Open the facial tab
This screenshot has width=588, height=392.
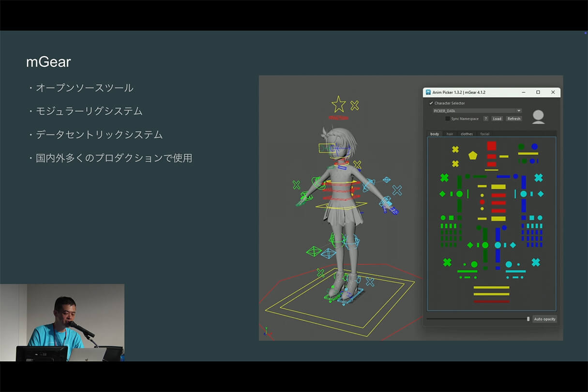point(484,134)
